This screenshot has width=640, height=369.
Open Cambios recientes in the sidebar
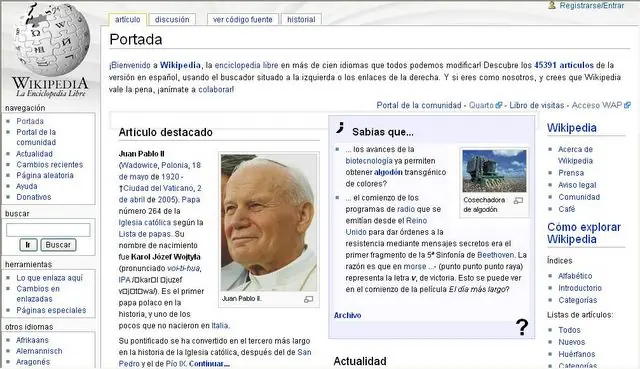[x=49, y=164]
